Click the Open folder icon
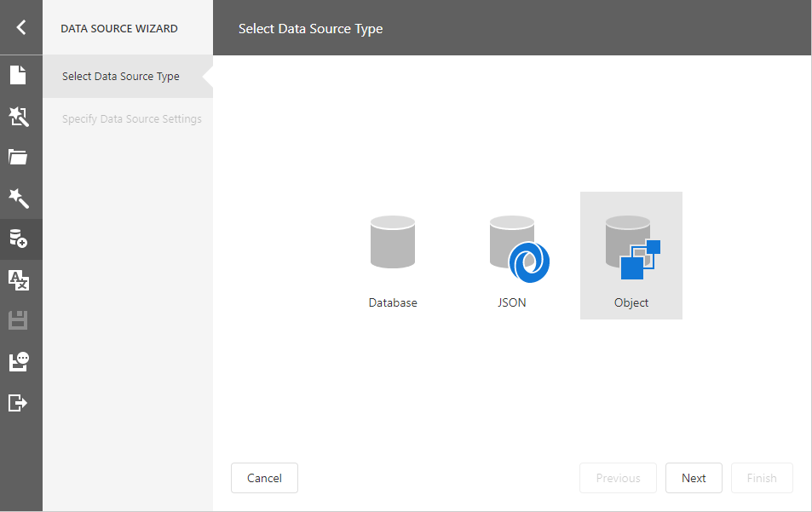 (19, 157)
